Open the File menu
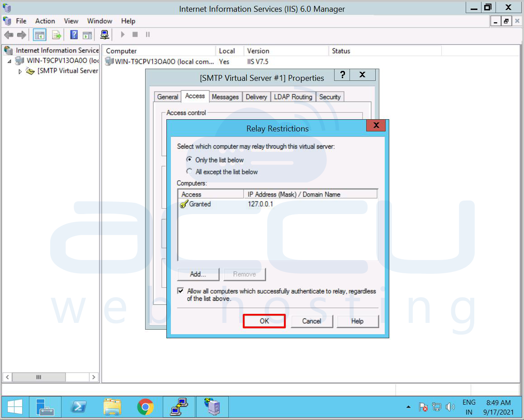The width and height of the screenshot is (524, 420). (x=21, y=21)
